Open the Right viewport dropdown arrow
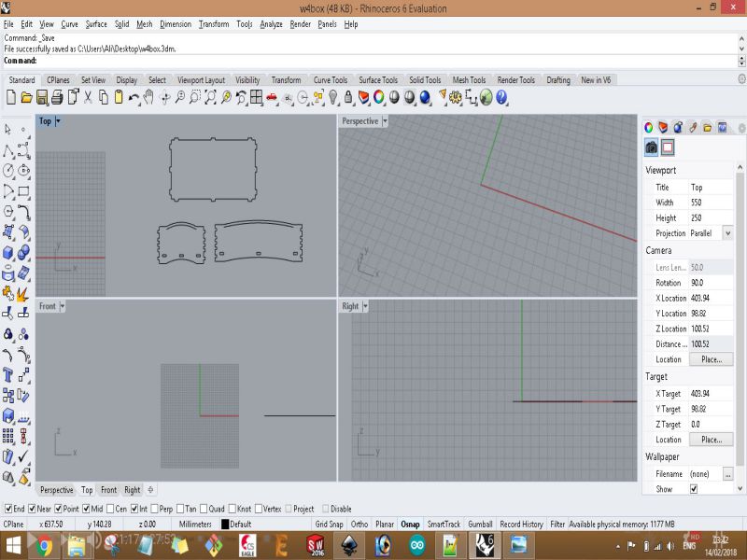Viewport: 747px width, 560px height. point(365,306)
